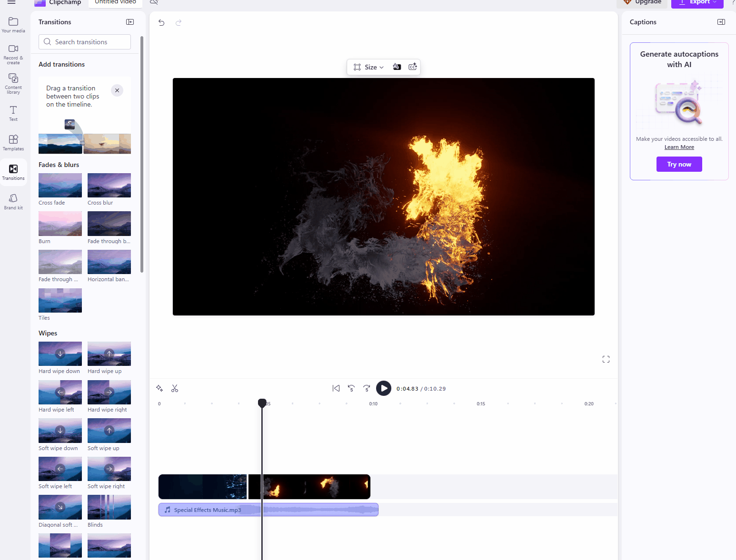Screen dimensions: 736x560
Task: Open the Text panel in the sidebar
Action: point(13,113)
